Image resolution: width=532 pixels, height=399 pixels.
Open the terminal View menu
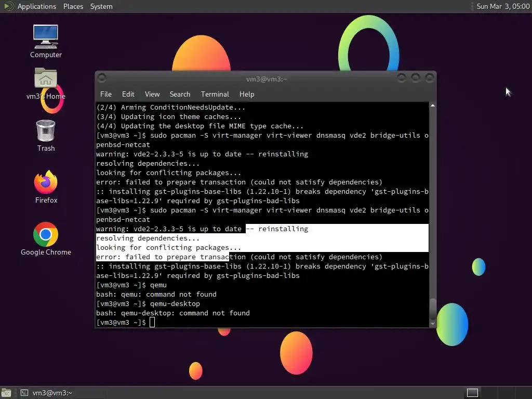pyautogui.click(x=152, y=95)
